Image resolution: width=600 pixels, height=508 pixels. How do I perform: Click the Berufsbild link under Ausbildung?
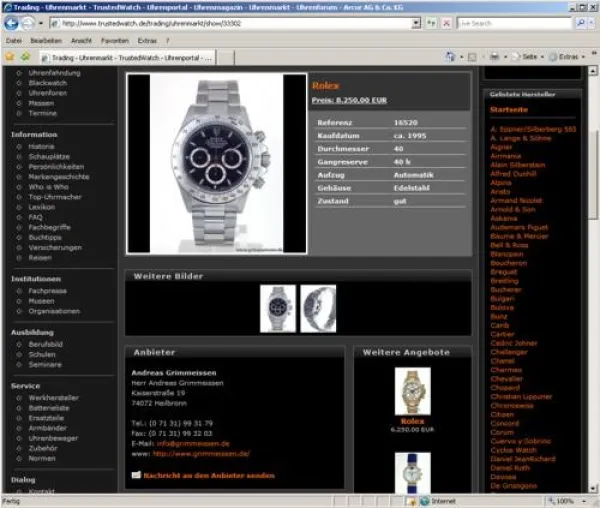click(46, 344)
